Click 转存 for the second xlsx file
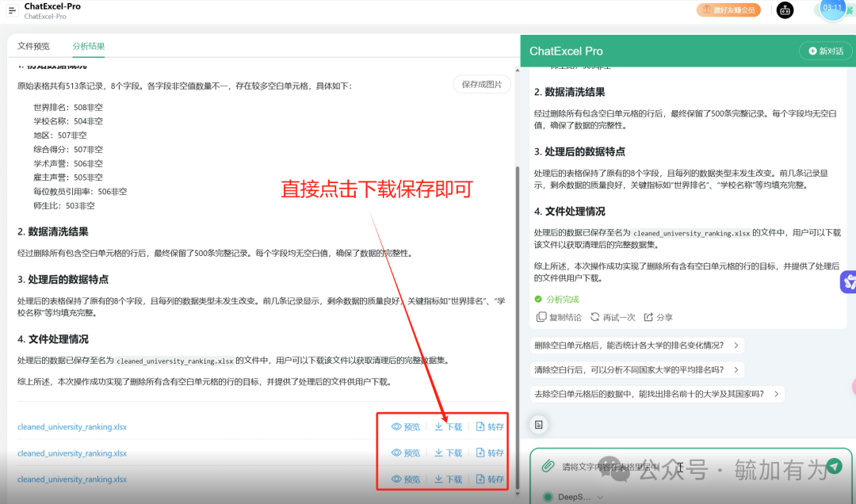This screenshot has width=856, height=504. (x=490, y=452)
